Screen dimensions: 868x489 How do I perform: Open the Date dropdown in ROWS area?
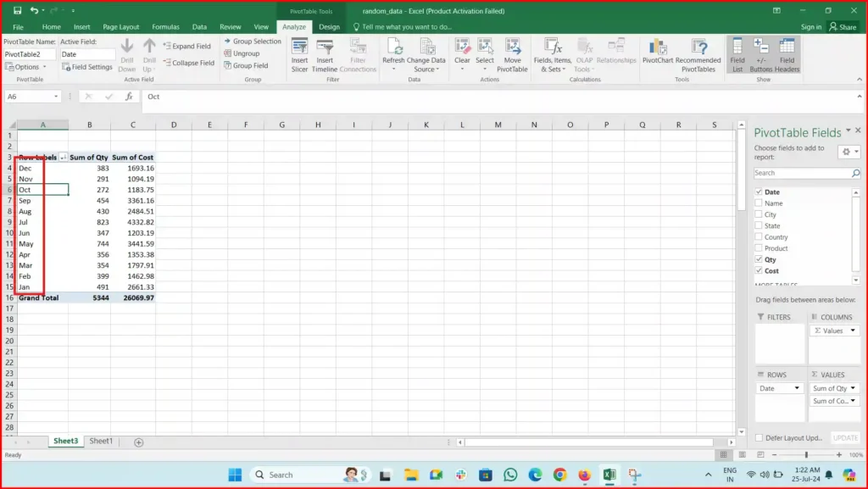click(798, 387)
